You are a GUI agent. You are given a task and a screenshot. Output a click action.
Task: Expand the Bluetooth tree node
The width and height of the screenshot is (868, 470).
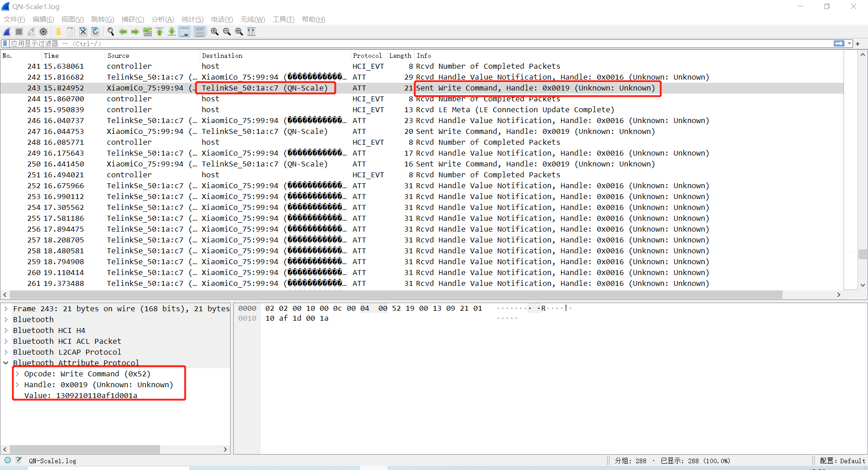6,319
